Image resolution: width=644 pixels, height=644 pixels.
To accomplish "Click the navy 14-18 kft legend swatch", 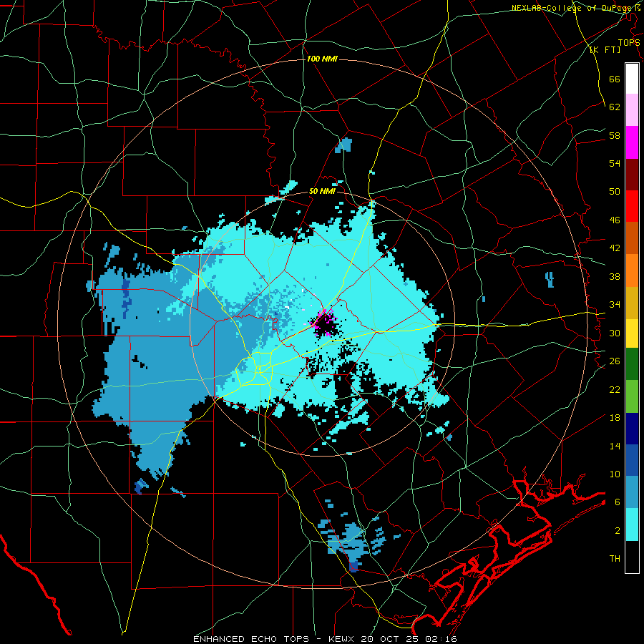I will point(632,429).
